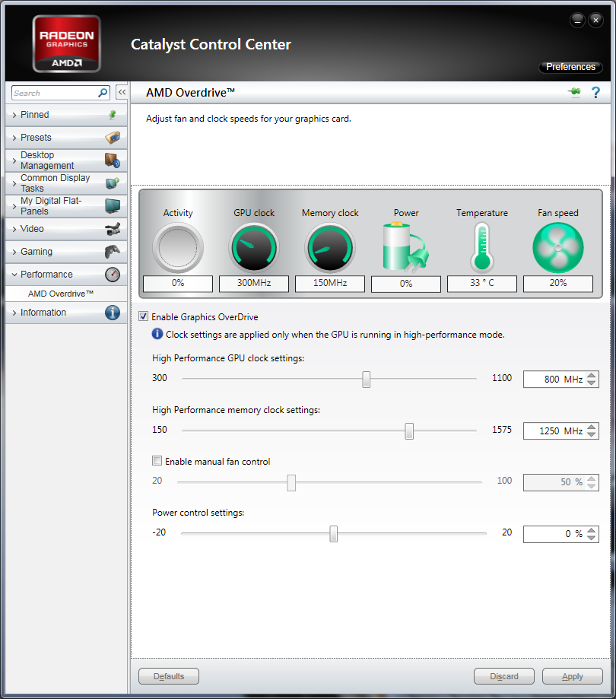Click the 150MHz Memory clock readout

330,284
